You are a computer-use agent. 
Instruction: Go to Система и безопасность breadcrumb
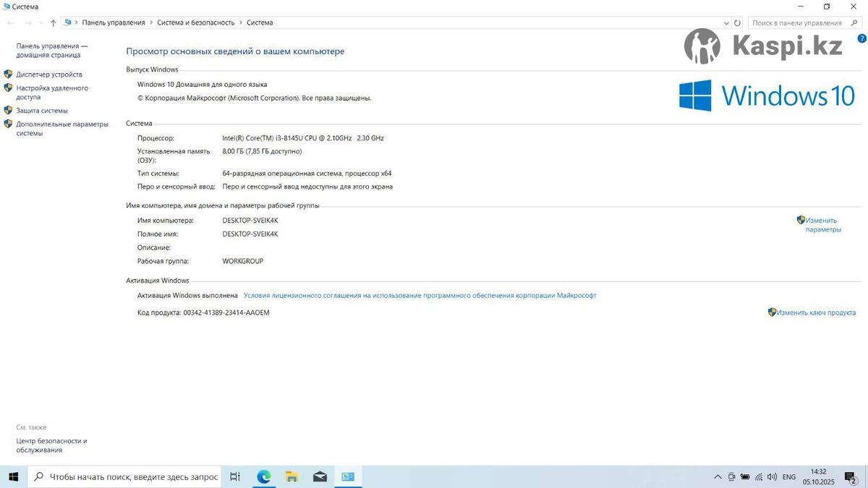(196, 23)
